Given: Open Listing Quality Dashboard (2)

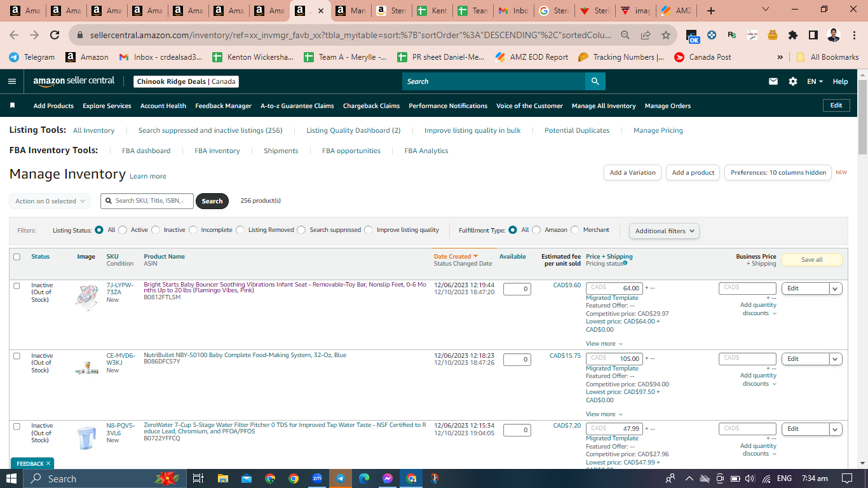Looking at the screenshot, I should click(353, 130).
